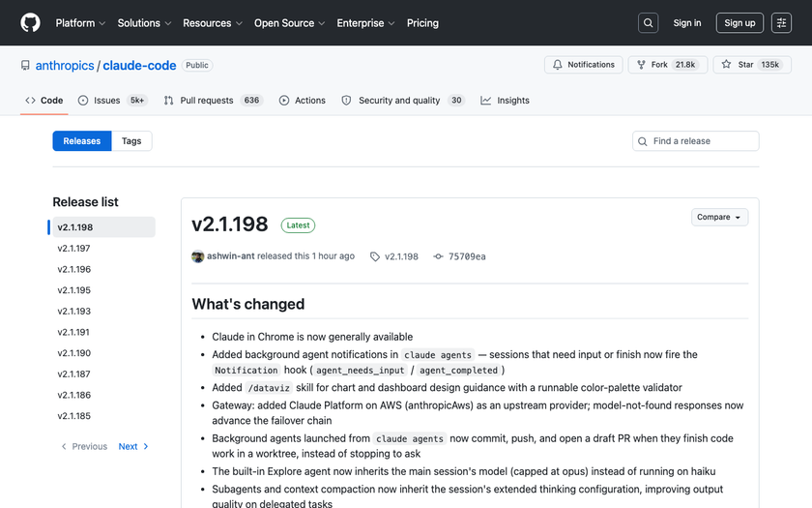Open the Pull requests tab
Viewport: 812px width, 508px height.
(x=213, y=101)
